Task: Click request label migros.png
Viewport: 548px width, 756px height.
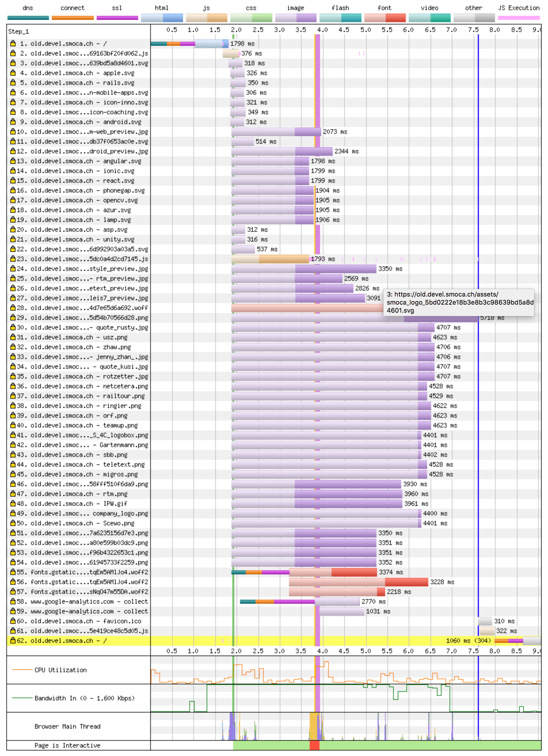Action: [84, 474]
